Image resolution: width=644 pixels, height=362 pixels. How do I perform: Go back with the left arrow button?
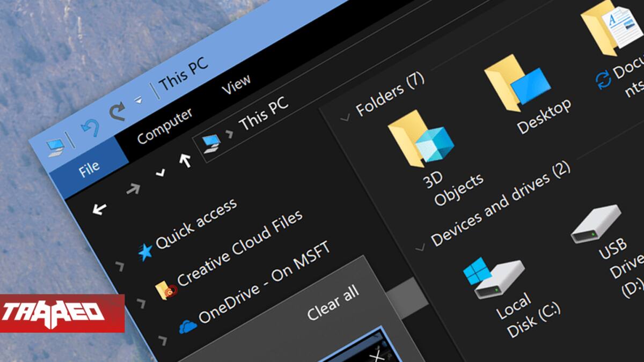click(99, 209)
